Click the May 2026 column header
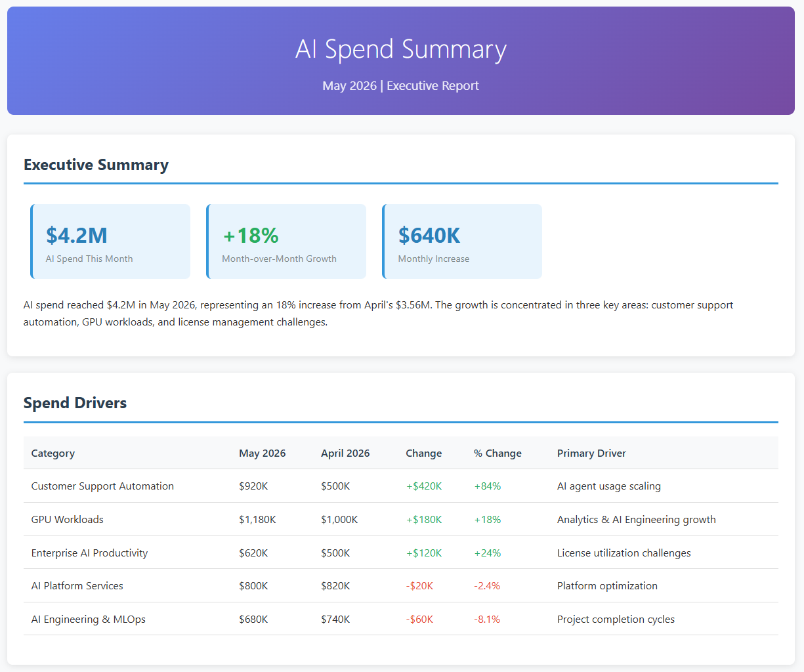Image resolution: width=804 pixels, height=672 pixels. [x=263, y=453]
